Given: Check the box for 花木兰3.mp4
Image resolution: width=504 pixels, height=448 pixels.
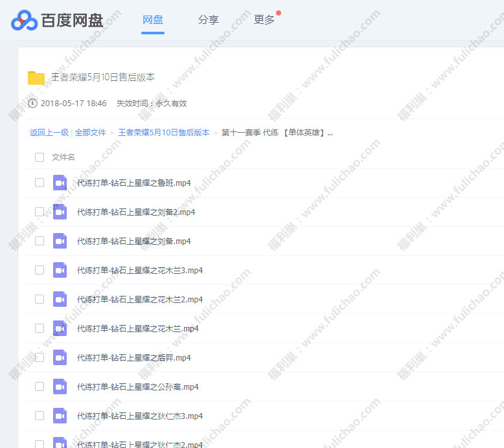Looking at the screenshot, I should pyautogui.click(x=40, y=270).
